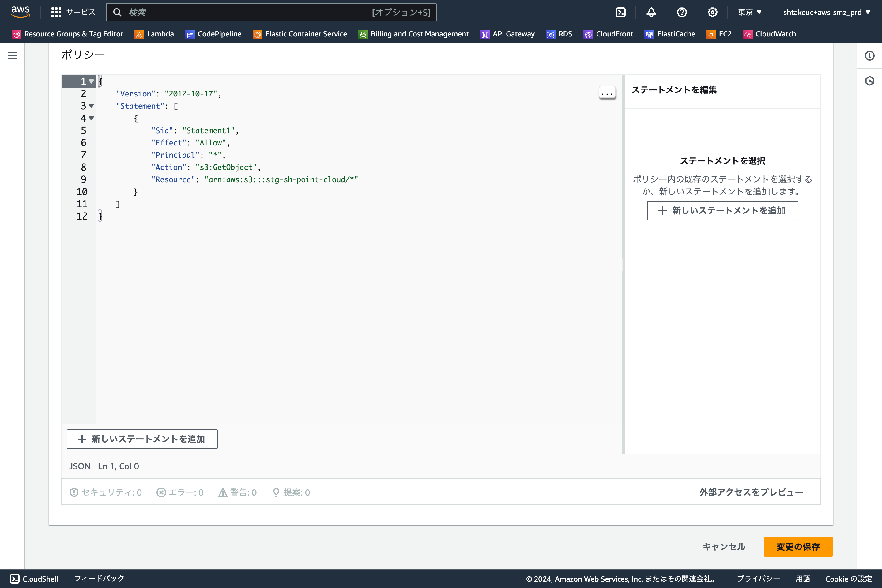
Task: Open the hamburger navigation menu
Action: (x=12, y=55)
